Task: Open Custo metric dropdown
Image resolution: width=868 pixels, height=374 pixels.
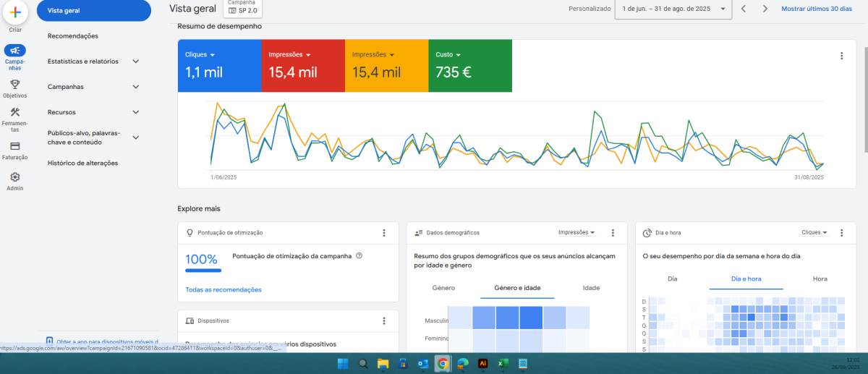Action: [448, 55]
